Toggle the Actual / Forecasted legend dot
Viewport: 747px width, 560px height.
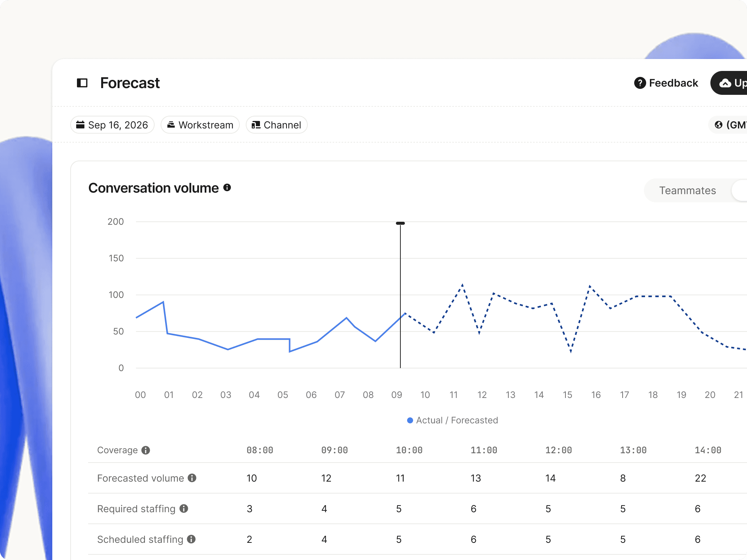pyautogui.click(x=410, y=420)
